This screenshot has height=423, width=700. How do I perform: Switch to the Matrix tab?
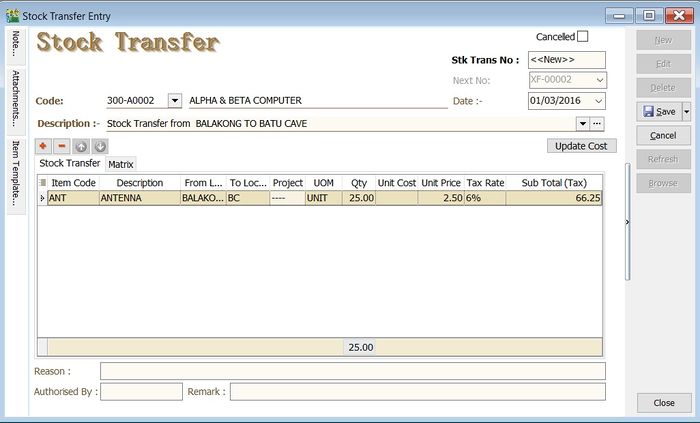121,164
